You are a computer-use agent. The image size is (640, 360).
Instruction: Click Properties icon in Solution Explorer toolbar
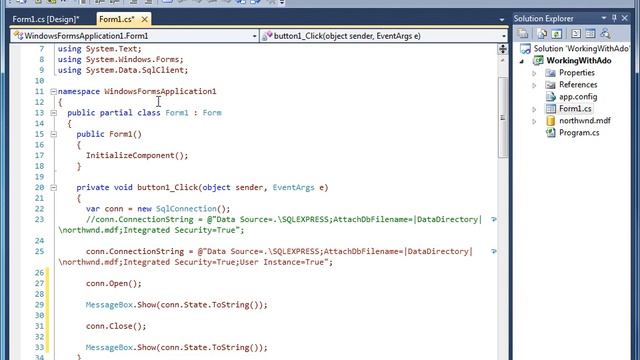click(x=523, y=34)
